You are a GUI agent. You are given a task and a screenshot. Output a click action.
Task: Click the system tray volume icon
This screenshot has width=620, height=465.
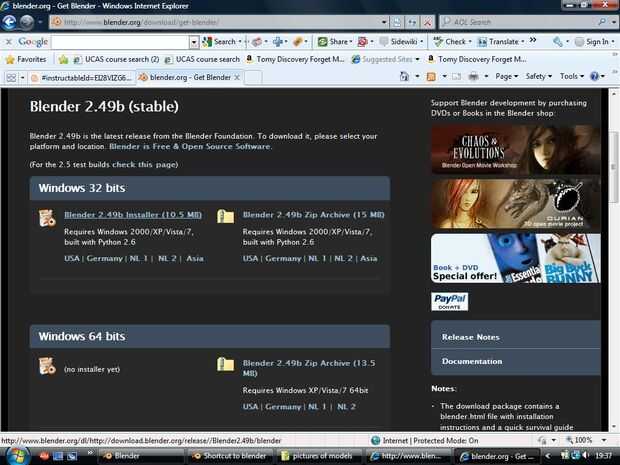click(x=585, y=456)
